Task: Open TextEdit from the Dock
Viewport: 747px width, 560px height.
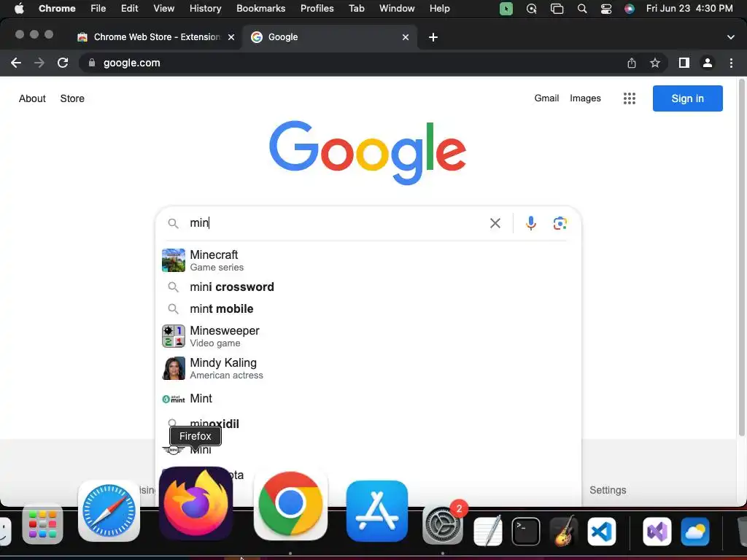Action: (x=488, y=532)
